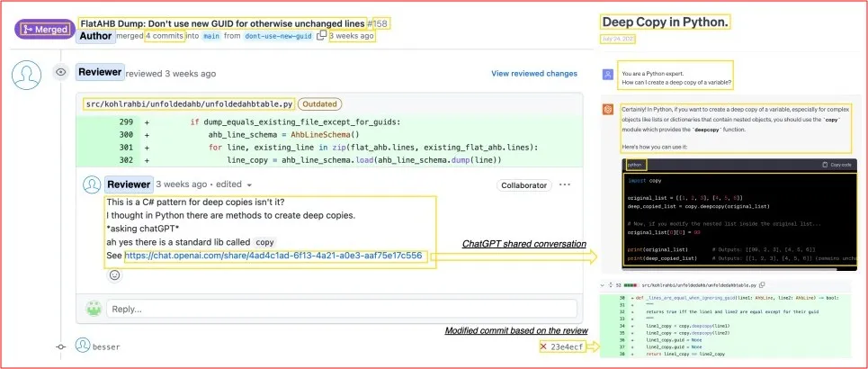The image size is (868, 369).
Task: Click the reviewer avatar beside inline comment
Action: [x=92, y=184]
